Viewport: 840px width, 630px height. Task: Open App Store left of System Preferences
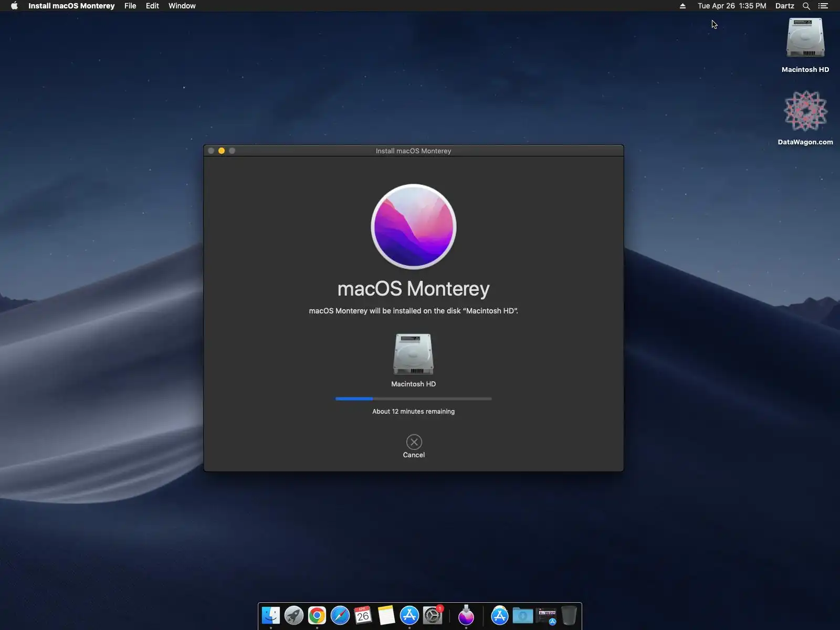pyautogui.click(x=409, y=615)
